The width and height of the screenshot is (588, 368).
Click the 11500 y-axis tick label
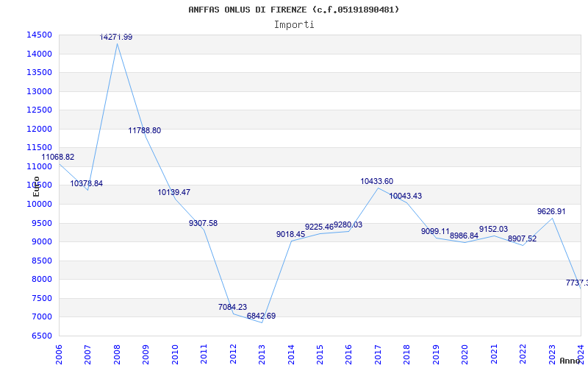(x=39, y=148)
